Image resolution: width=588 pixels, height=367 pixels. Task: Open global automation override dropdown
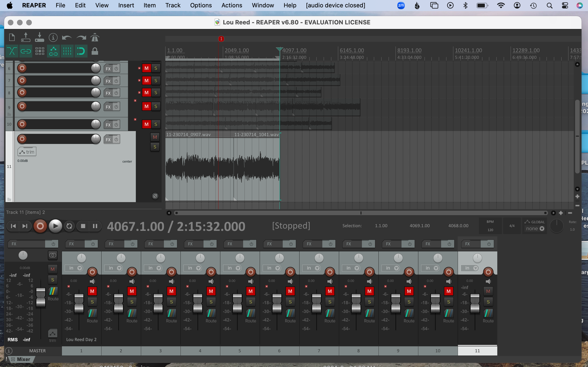(535, 229)
